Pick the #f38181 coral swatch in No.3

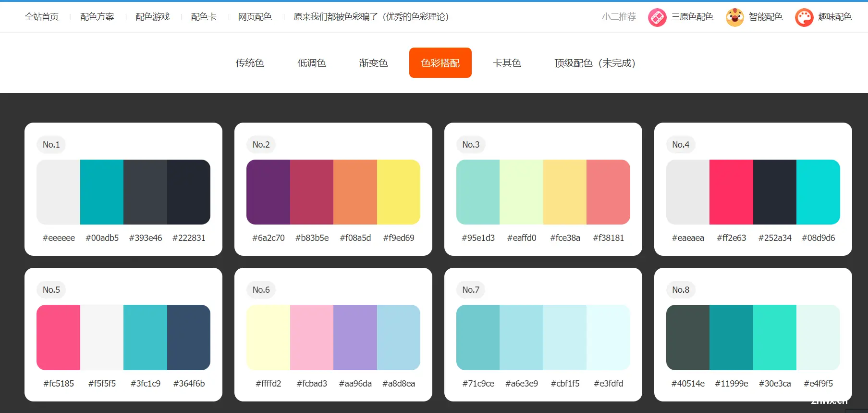coord(608,192)
